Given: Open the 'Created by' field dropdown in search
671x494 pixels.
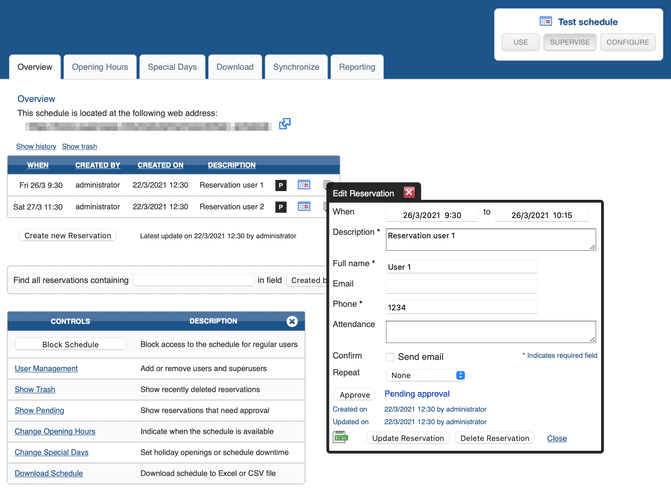Looking at the screenshot, I should 307,281.
